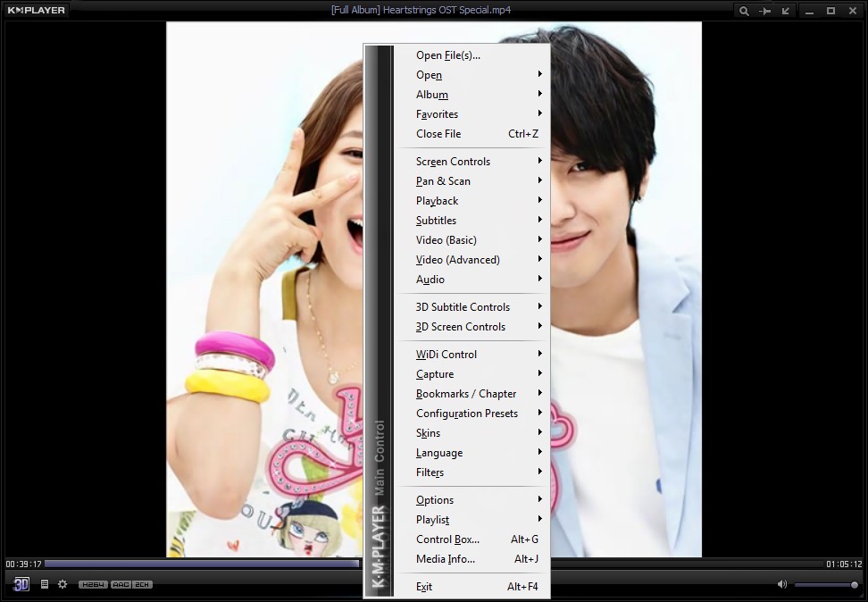Open the playlist via list icon

(45, 583)
